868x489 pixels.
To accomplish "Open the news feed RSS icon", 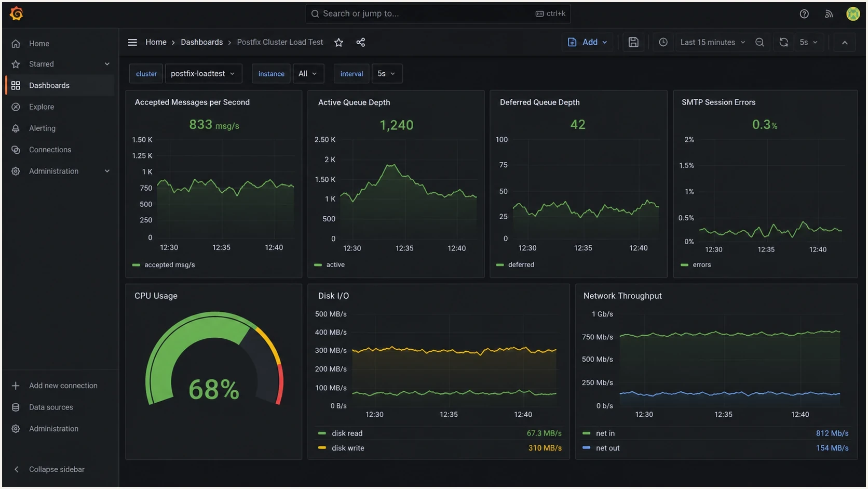I will click(x=829, y=14).
